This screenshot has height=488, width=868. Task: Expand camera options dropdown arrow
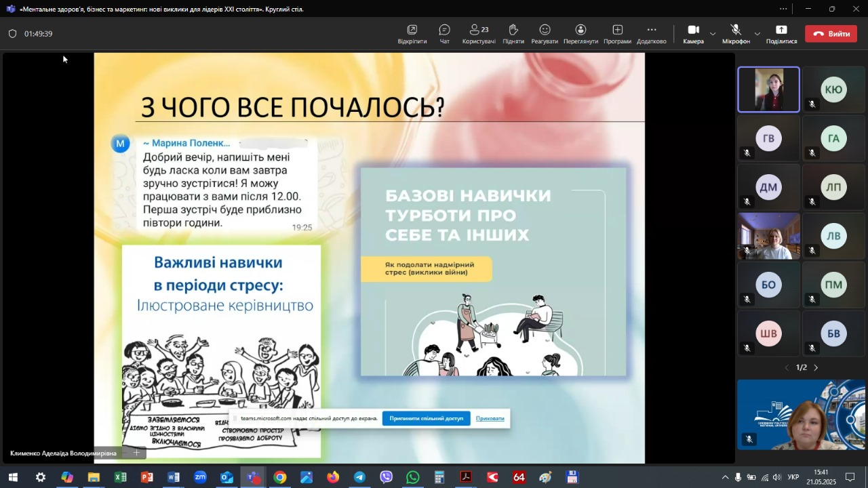[x=713, y=33]
